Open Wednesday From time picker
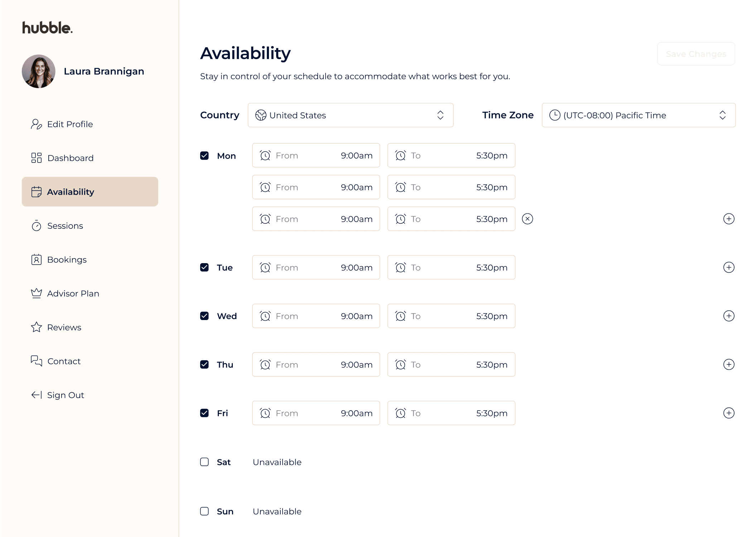The height and width of the screenshot is (537, 756). [316, 316]
